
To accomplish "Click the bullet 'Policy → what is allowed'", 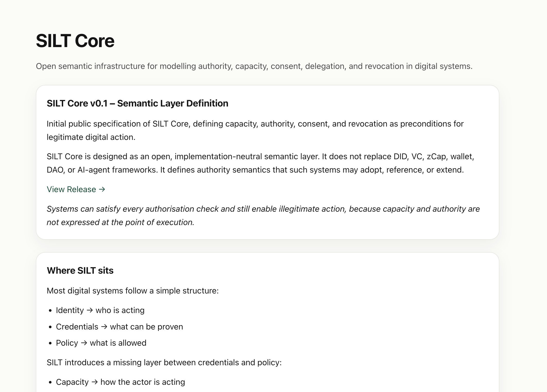I will pyautogui.click(x=101, y=343).
